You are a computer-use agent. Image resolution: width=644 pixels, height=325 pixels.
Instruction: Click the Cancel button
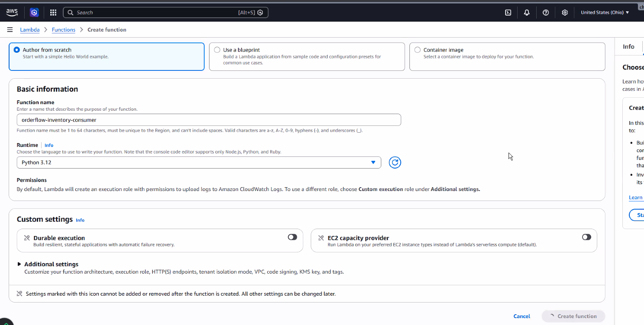[522, 316]
